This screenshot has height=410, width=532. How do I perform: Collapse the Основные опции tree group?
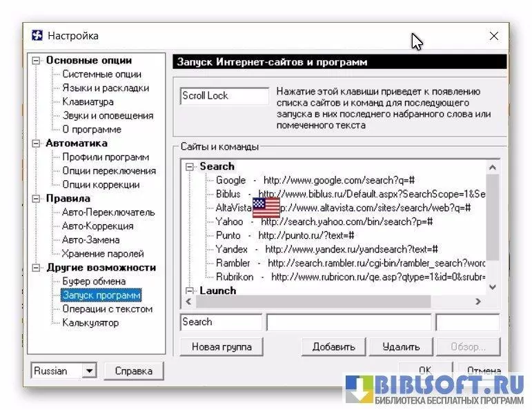[x=37, y=61]
